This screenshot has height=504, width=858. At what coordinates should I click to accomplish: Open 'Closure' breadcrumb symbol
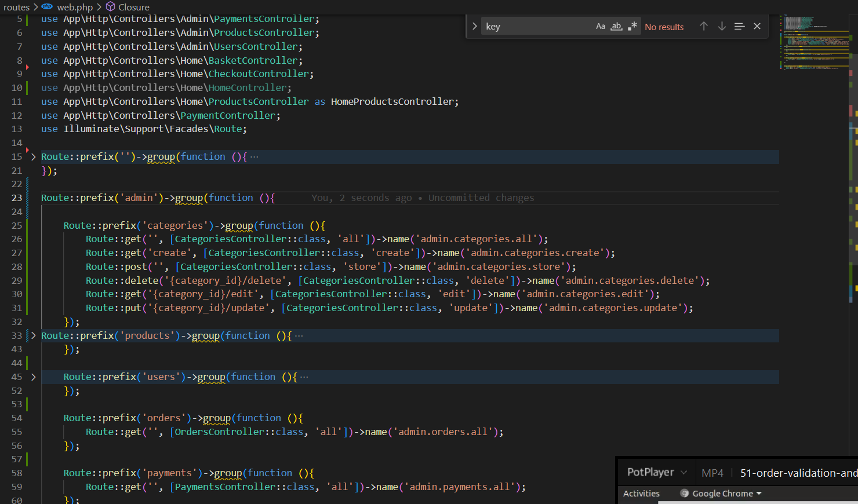[134, 7]
